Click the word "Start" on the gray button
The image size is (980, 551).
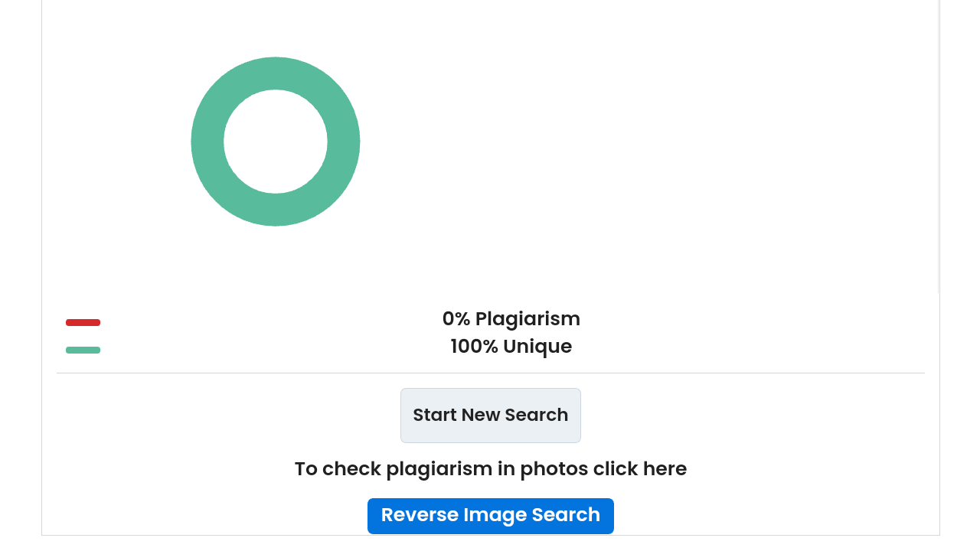pyautogui.click(x=435, y=415)
